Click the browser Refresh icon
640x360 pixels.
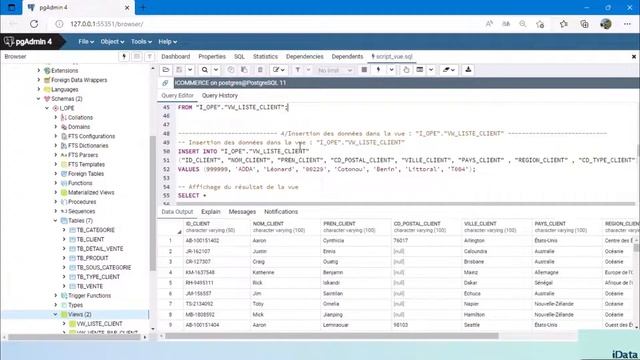pyautogui.click(x=34, y=24)
